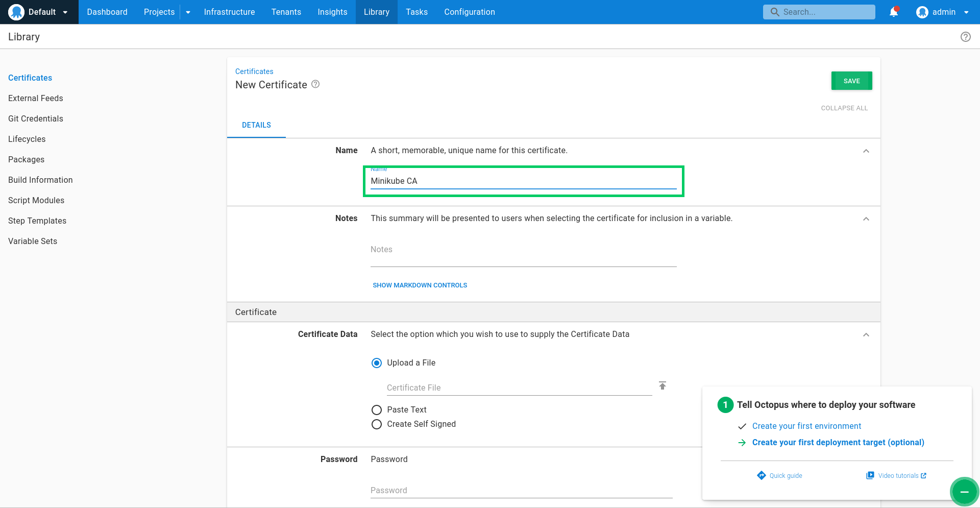Open Variable Sets in the sidebar
The image size is (980, 508).
33,241
